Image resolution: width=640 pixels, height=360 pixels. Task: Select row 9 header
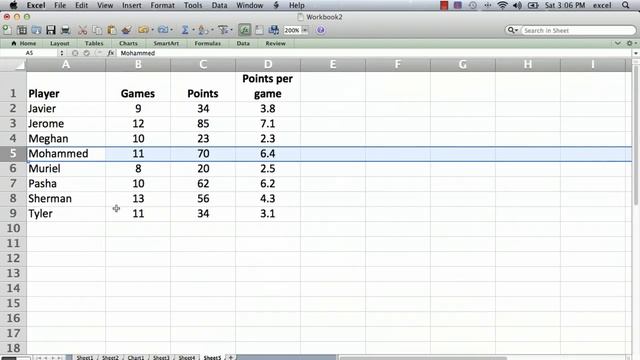click(x=13, y=213)
